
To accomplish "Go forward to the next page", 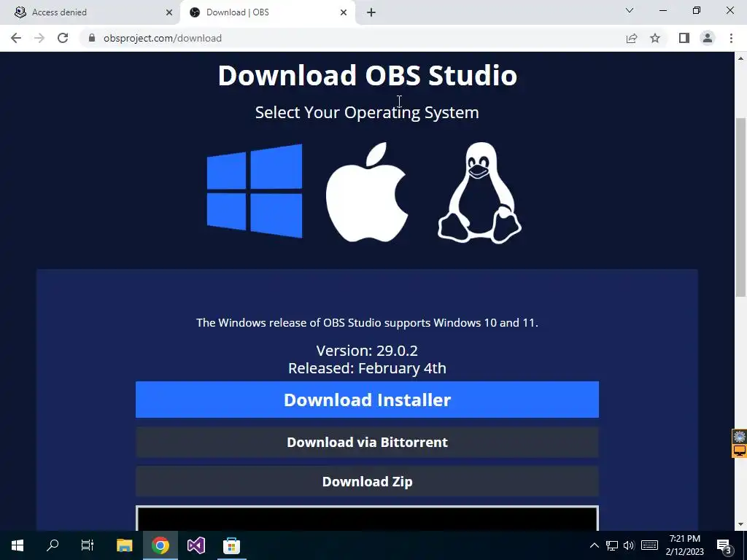I will 39,38.
